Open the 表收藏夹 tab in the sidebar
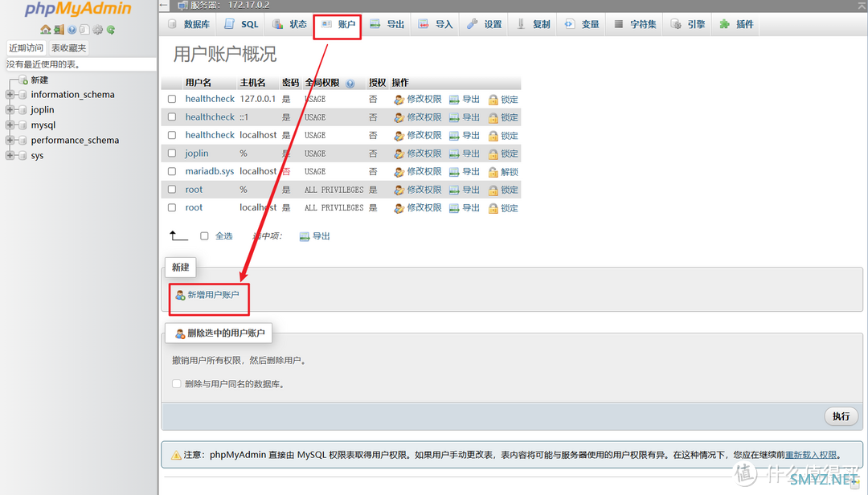This screenshot has width=868, height=495. (x=68, y=48)
